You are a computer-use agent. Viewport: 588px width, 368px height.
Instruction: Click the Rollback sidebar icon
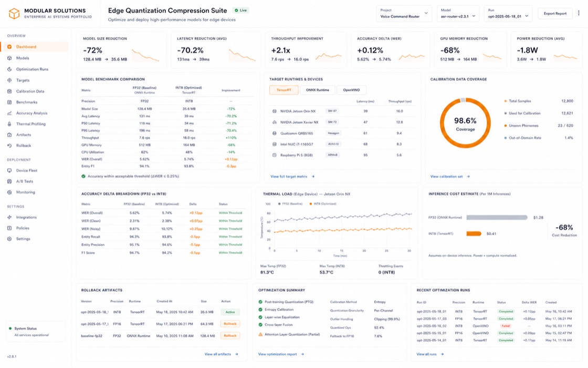pyautogui.click(x=9, y=146)
